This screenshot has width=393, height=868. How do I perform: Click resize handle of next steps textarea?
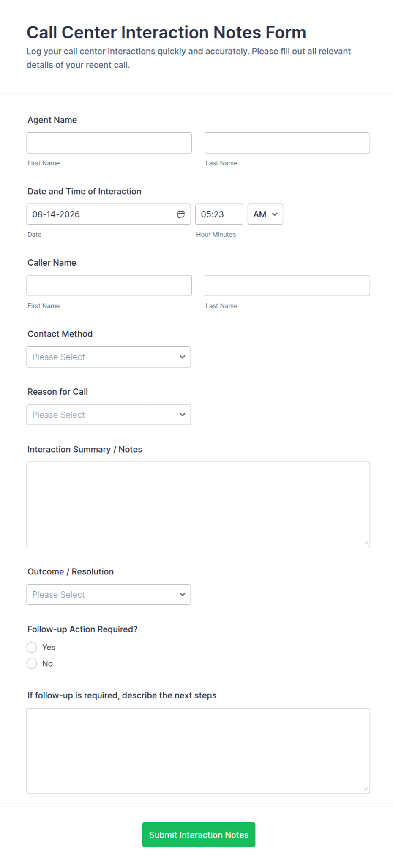click(366, 789)
